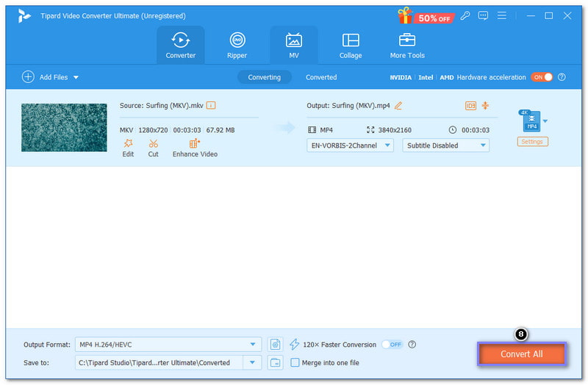
Task: Click the 50% OFF gift promotion icon
Action: [426, 16]
